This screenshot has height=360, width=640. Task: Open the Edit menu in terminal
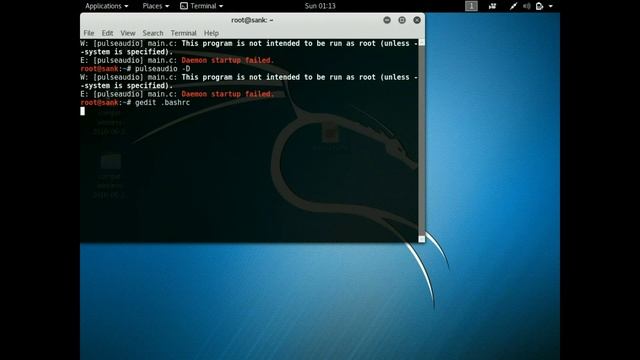coord(107,33)
